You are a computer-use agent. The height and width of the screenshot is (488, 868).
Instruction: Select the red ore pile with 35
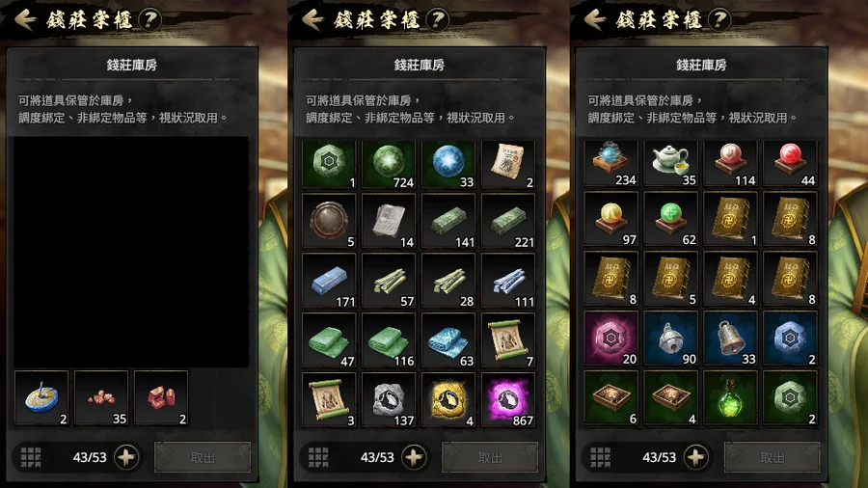[x=101, y=397]
